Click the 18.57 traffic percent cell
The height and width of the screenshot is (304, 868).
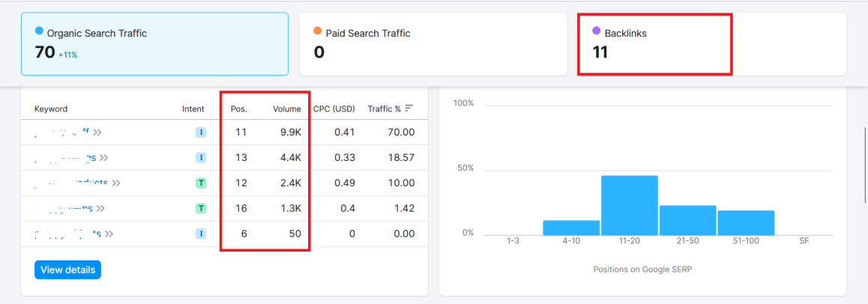coord(401,157)
